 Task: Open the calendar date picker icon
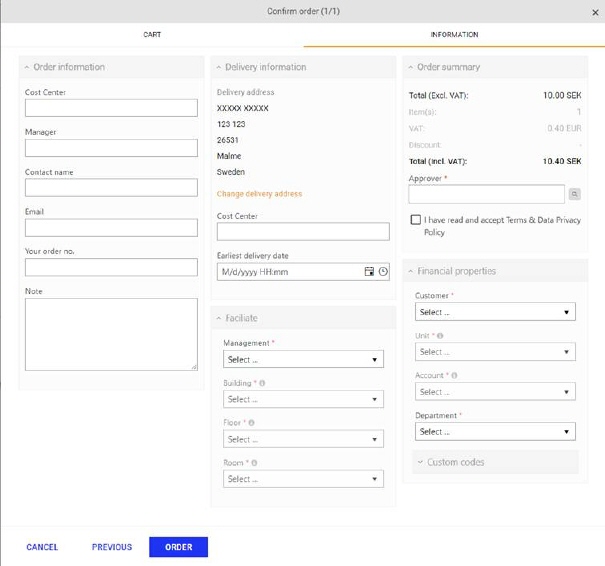[x=369, y=272]
